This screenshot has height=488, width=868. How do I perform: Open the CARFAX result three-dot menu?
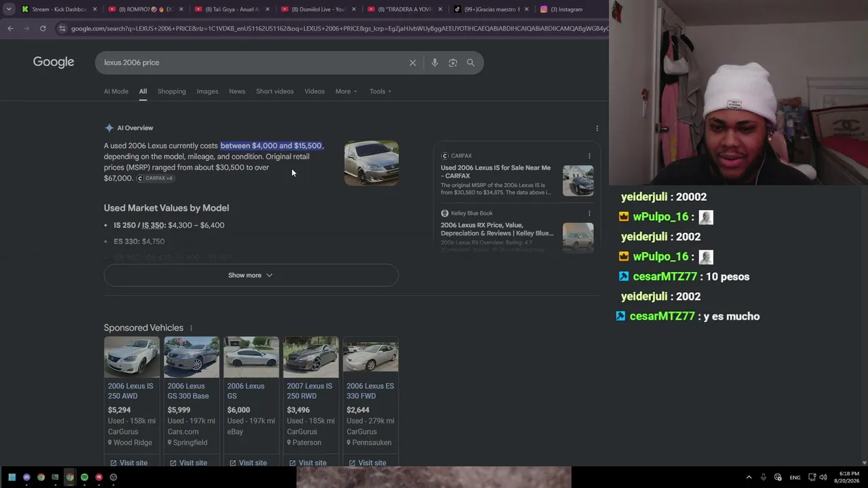pyautogui.click(x=589, y=156)
